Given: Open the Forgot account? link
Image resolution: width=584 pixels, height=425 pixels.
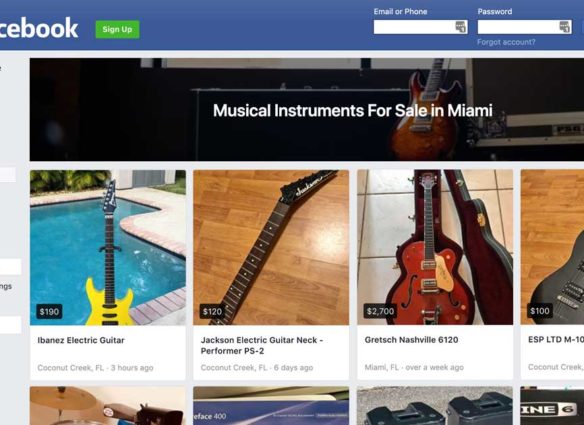Looking at the screenshot, I should tap(506, 42).
